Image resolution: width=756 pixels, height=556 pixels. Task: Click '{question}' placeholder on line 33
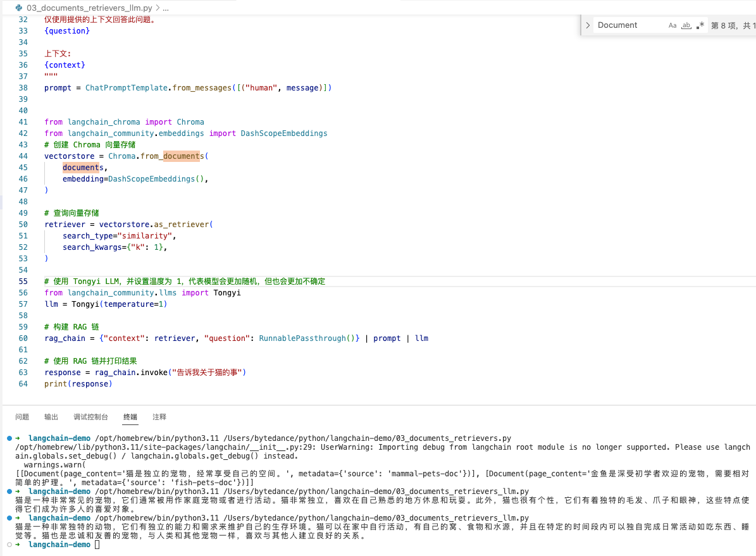pos(67,31)
